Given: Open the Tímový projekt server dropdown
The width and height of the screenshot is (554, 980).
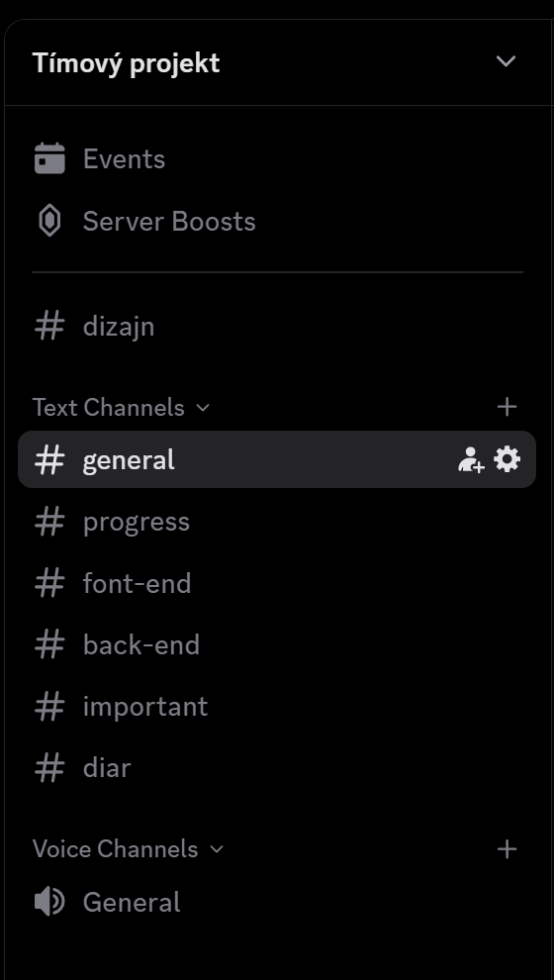Looking at the screenshot, I should [506, 61].
